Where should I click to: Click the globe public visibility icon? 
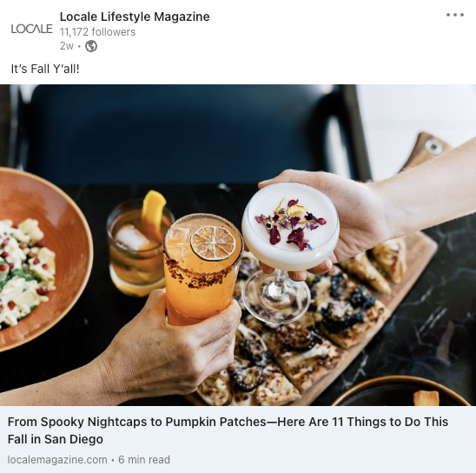click(x=91, y=46)
